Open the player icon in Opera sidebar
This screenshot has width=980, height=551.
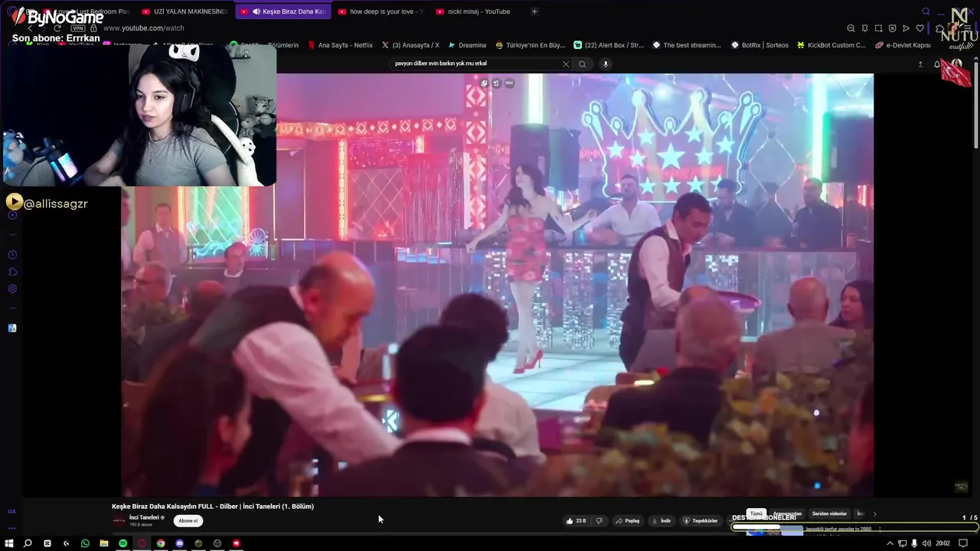coord(11,215)
